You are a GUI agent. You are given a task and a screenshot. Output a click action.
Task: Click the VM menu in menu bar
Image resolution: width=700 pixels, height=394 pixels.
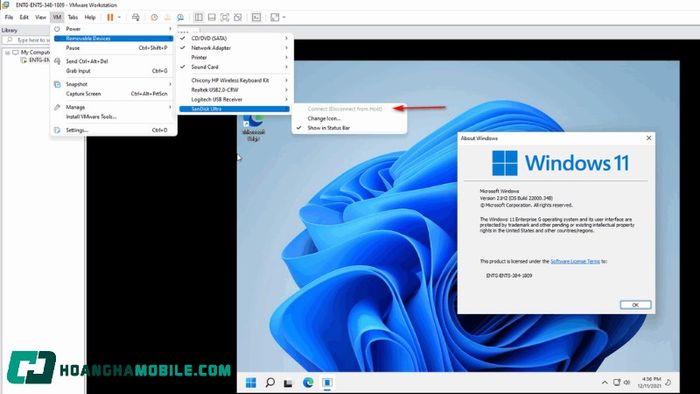coord(57,17)
